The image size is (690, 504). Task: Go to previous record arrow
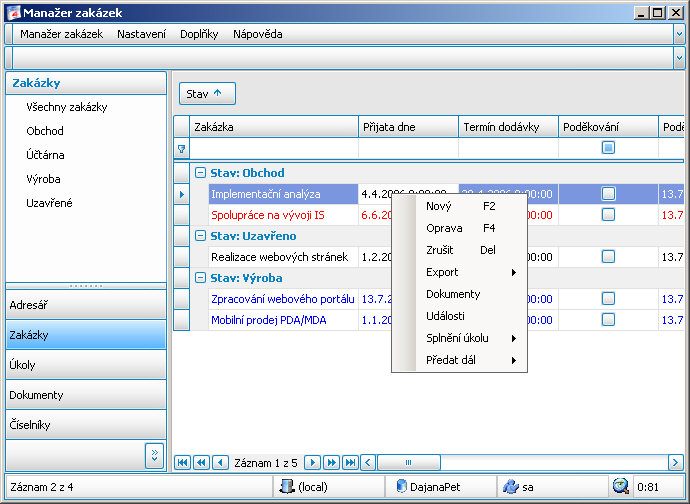tap(220, 463)
